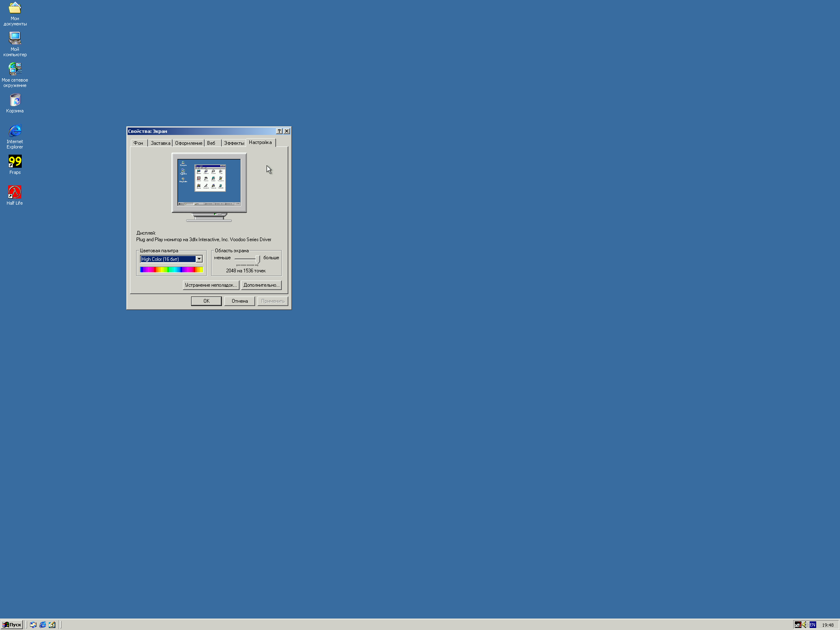Click the Корзина recycle bin icon

[15, 100]
